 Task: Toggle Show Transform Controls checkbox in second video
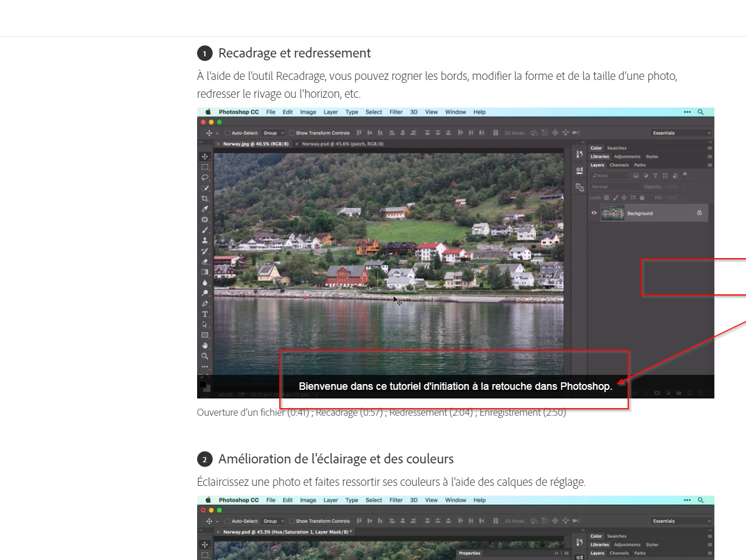291,521
